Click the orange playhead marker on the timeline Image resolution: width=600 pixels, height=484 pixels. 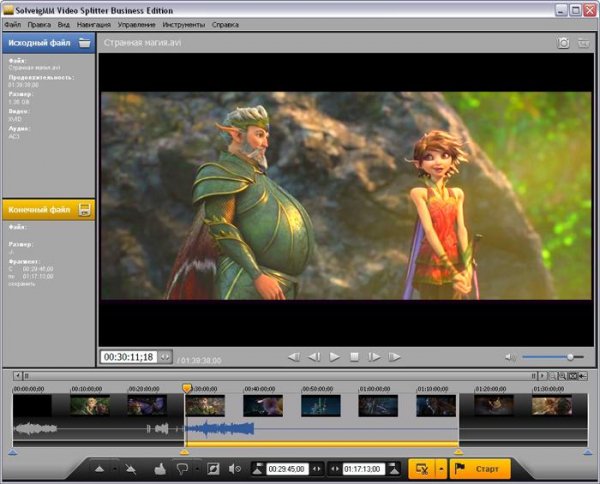point(187,388)
